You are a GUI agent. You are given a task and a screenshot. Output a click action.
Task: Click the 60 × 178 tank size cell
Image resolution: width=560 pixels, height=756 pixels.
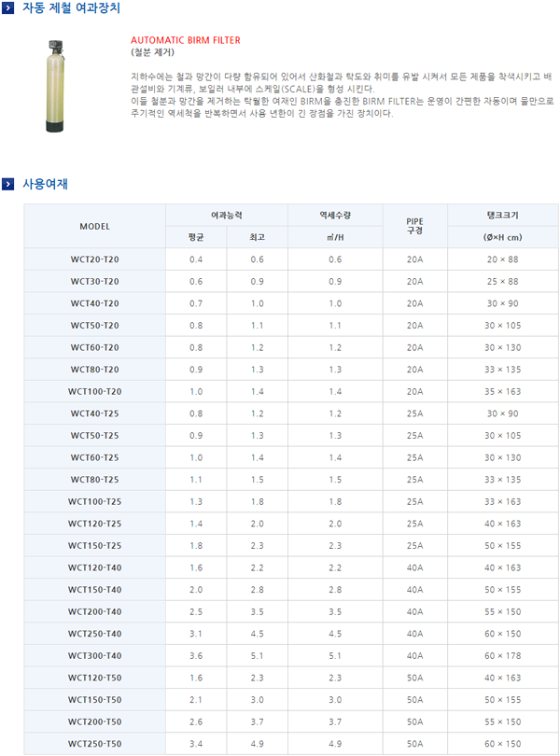tap(502, 656)
